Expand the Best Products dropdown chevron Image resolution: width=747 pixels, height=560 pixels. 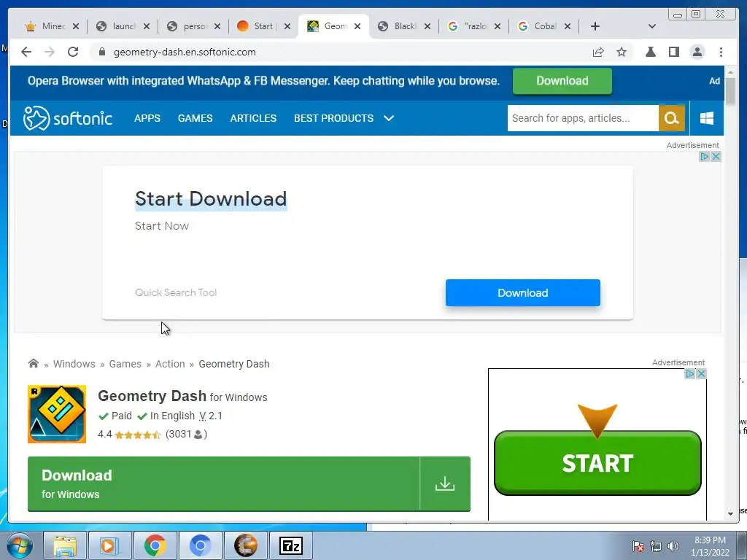pos(389,118)
